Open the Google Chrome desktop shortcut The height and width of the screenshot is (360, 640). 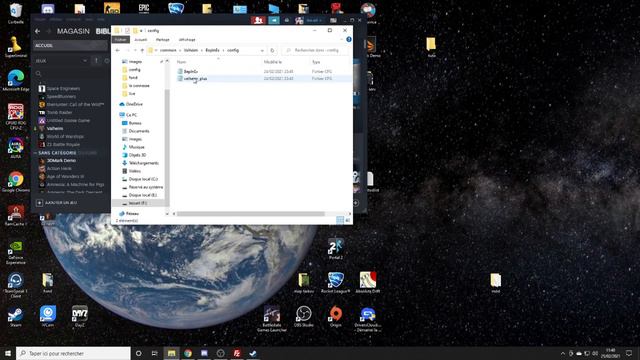click(x=16, y=181)
